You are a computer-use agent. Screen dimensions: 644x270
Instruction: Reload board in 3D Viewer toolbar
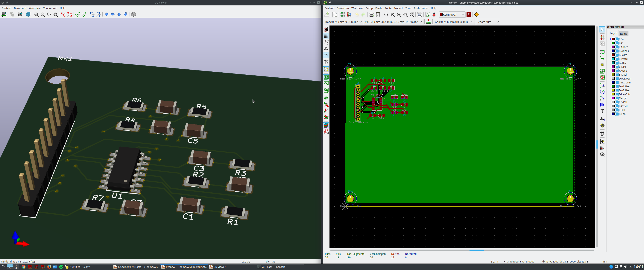coord(4,14)
